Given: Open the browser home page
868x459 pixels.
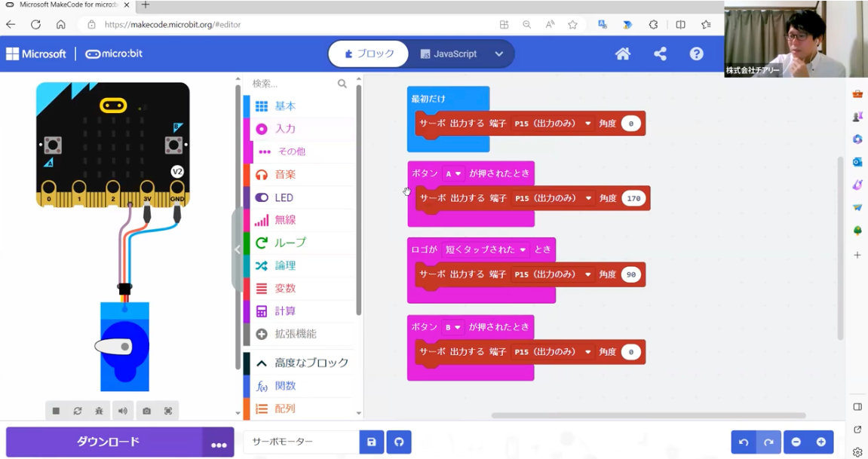Looking at the screenshot, I should tap(61, 24).
